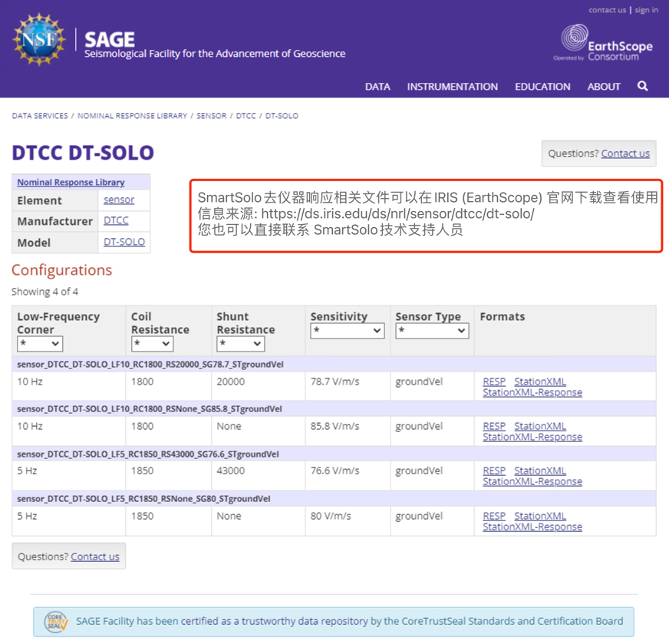Open Shunt Resistance filter dropdown
Viewport: 669px width, 644px height.
tap(241, 344)
